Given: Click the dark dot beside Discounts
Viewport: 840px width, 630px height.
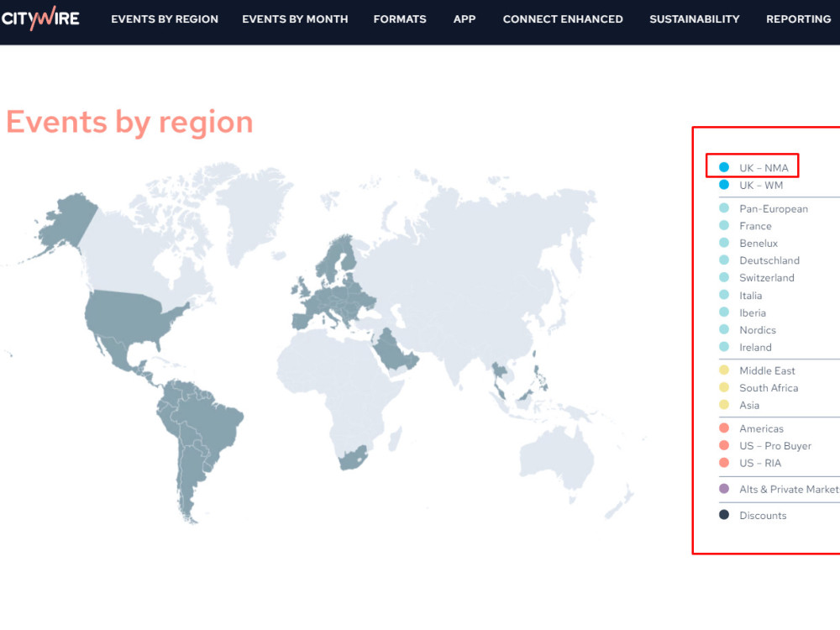Looking at the screenshot, I should 724,515.
